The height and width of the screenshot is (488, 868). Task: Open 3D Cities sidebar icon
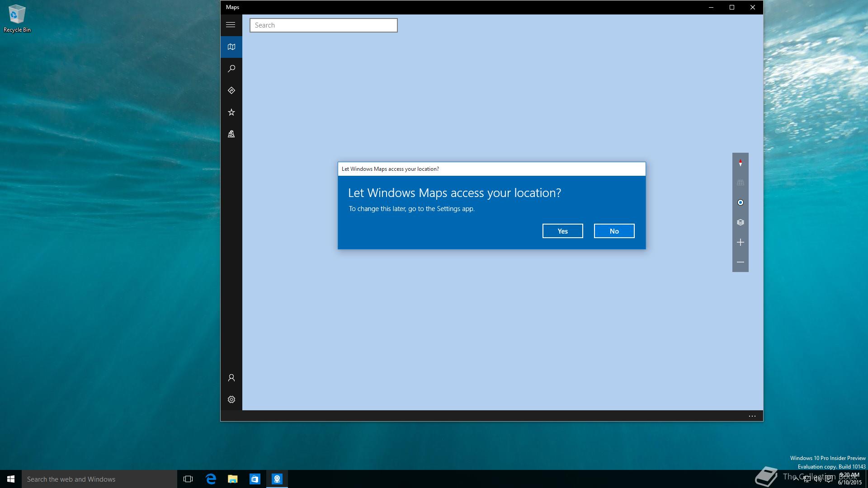coord(231,134)
